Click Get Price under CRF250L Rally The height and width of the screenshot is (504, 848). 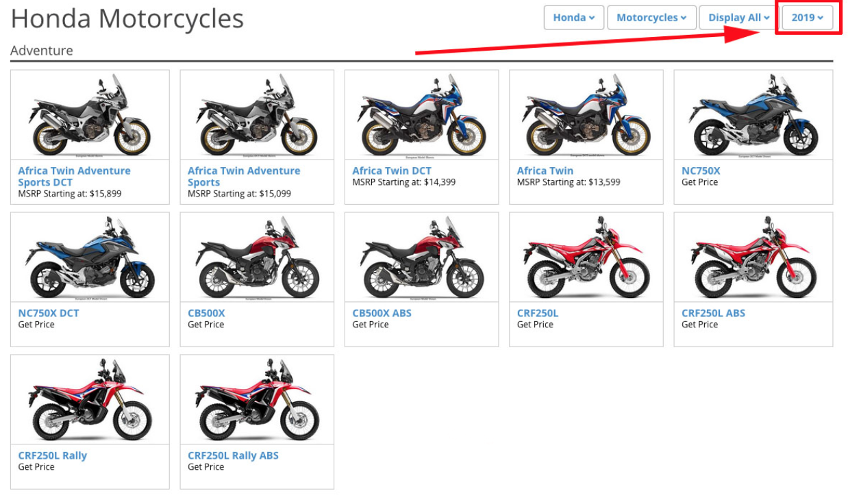(36, 467)
